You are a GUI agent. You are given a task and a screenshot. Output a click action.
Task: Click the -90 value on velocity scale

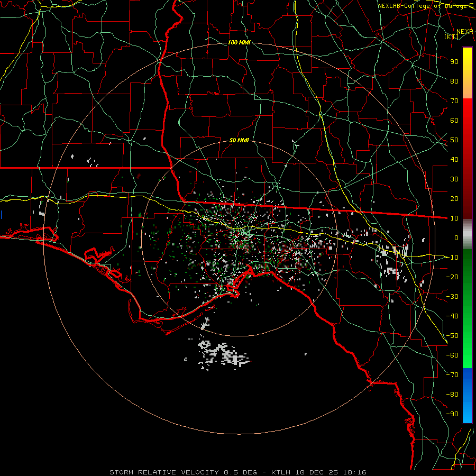pos(452,414)
